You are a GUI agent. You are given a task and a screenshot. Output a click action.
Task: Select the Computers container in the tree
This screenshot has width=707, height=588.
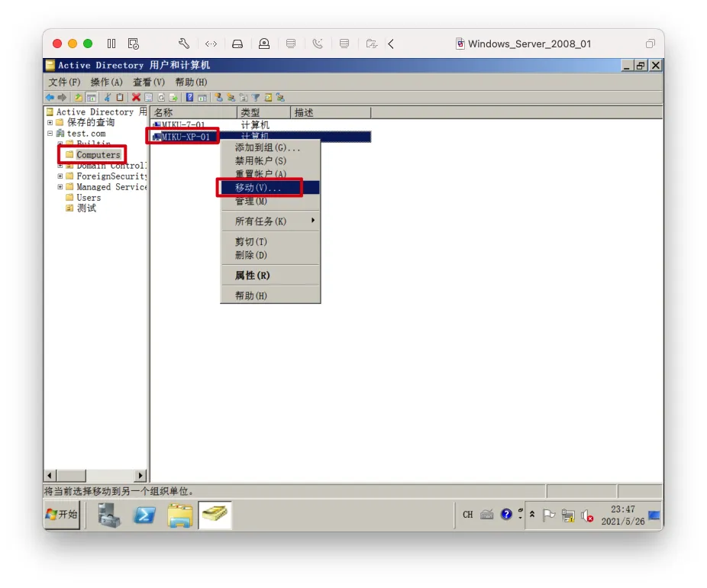pos(98,155)
